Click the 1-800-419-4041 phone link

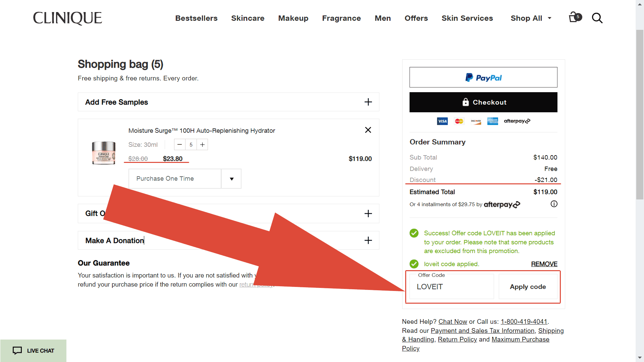tap(524, 321)
